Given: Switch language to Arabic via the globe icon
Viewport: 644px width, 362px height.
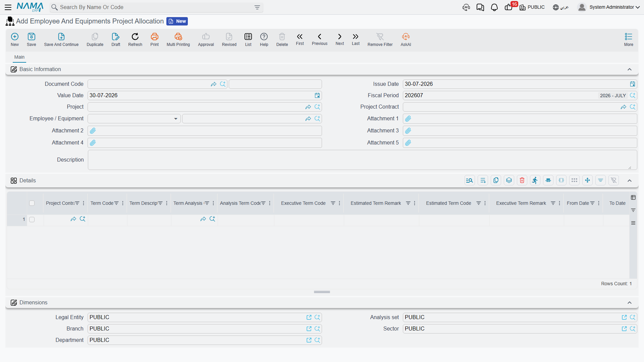Looking at the screenshot, I should click(x=560, y=7).
